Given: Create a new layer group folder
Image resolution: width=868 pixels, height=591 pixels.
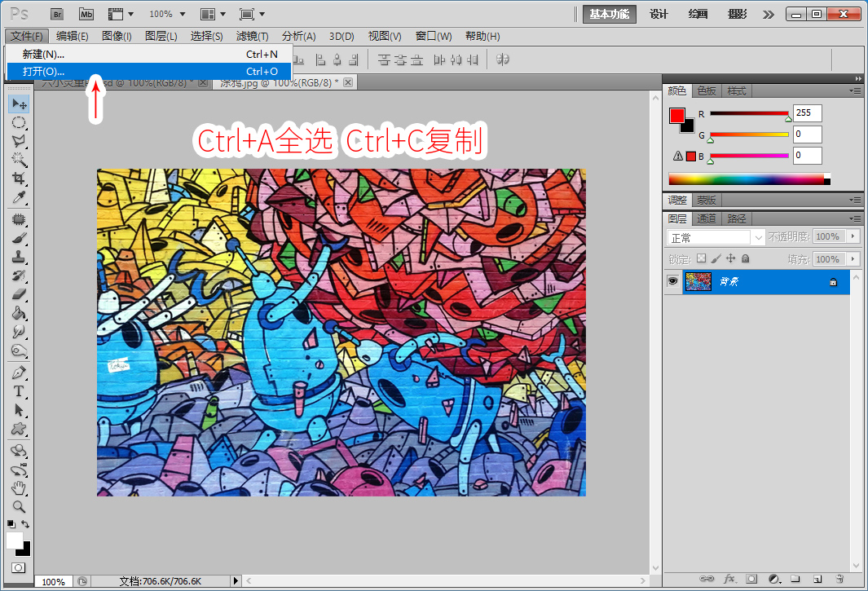Looking at the screenshot, I should [x=795, y=579].
